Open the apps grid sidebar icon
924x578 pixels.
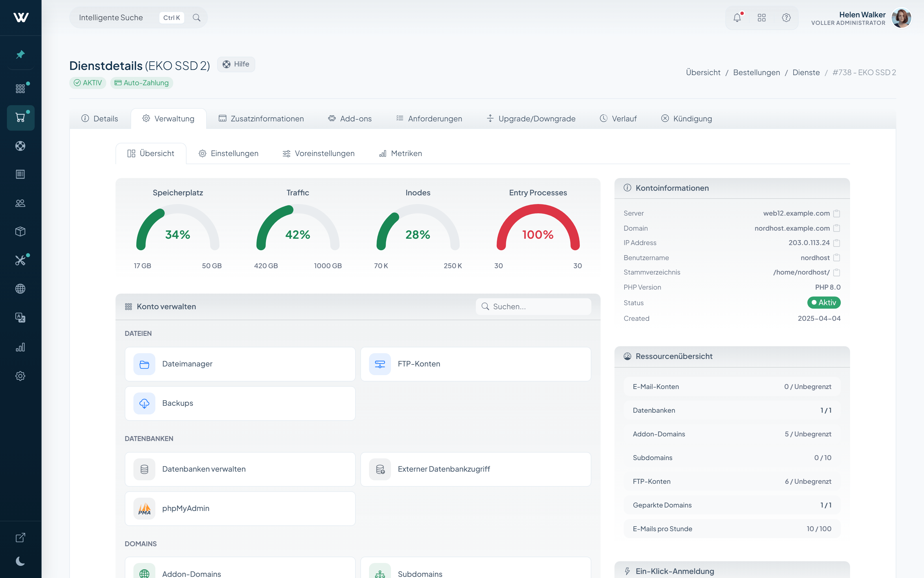(21, 89)
